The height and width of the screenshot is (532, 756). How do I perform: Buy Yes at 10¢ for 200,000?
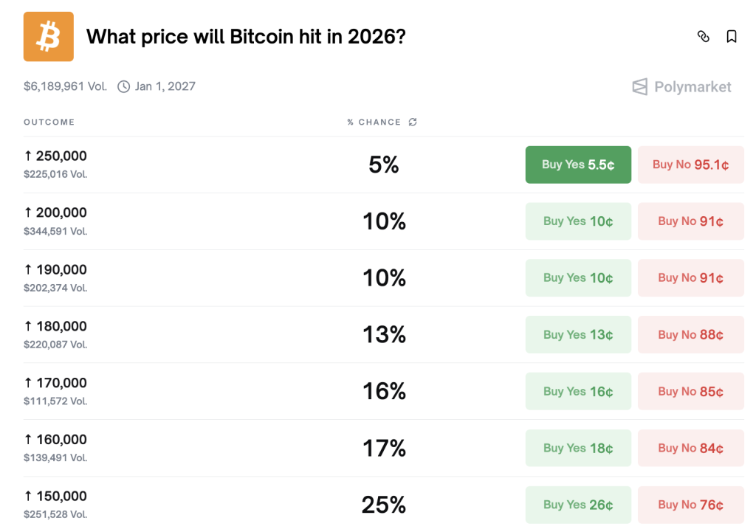(578, 221)
